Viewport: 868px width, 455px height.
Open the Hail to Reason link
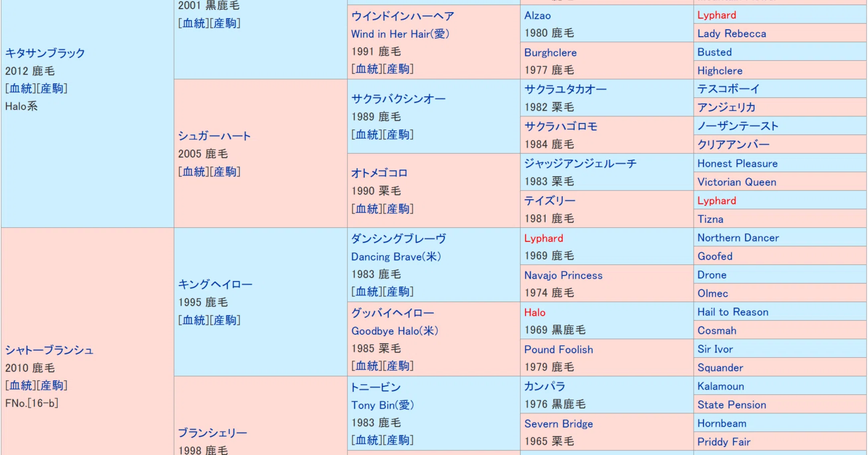coord(733,313)
